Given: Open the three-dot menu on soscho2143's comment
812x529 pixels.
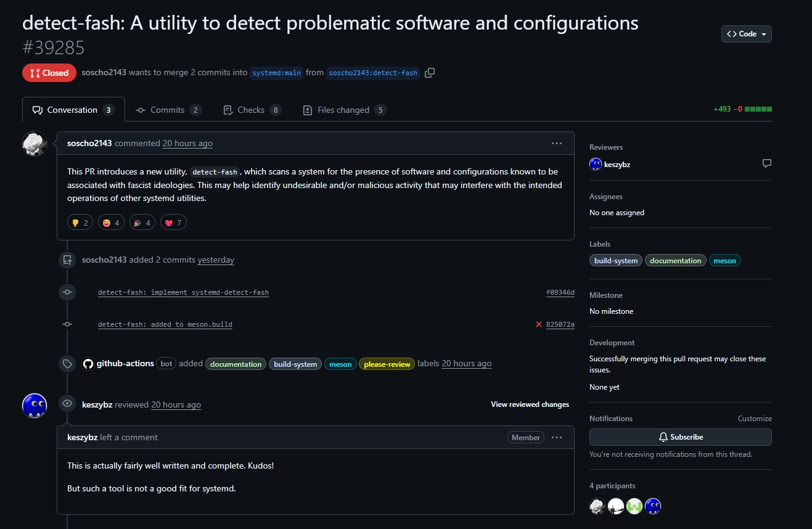Looking at the screenshot, I should [557, 144].
